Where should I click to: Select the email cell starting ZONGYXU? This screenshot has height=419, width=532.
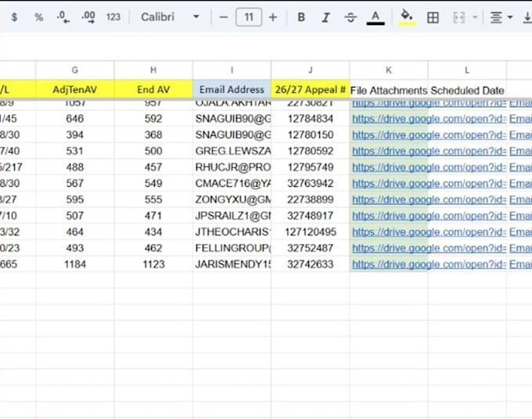[232, 199]
